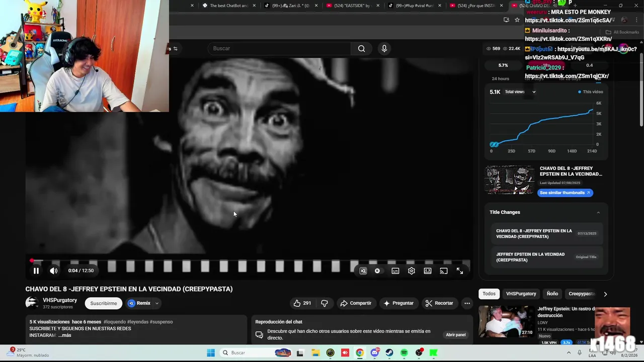Toggle the autoplay switch in player
Viewport: 644px width, 362px height.
[x=377, y=271]
